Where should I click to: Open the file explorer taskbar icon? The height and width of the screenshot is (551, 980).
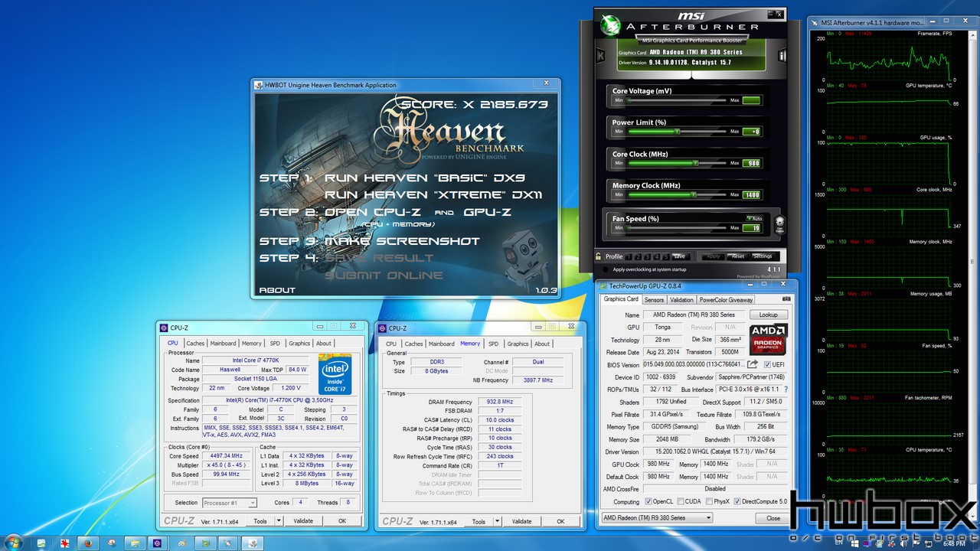[135, 543]
